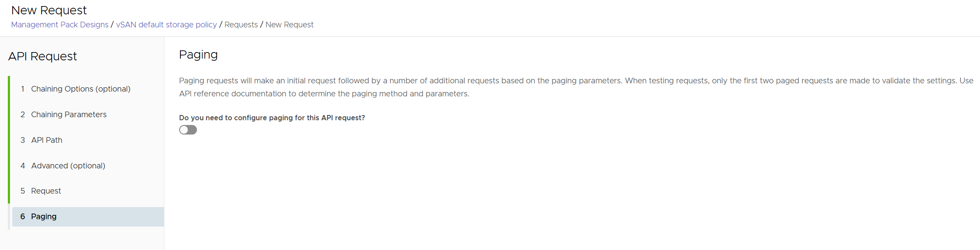980x250 pixels.
Task: Open the API Path step
Action: pos(47,140)
